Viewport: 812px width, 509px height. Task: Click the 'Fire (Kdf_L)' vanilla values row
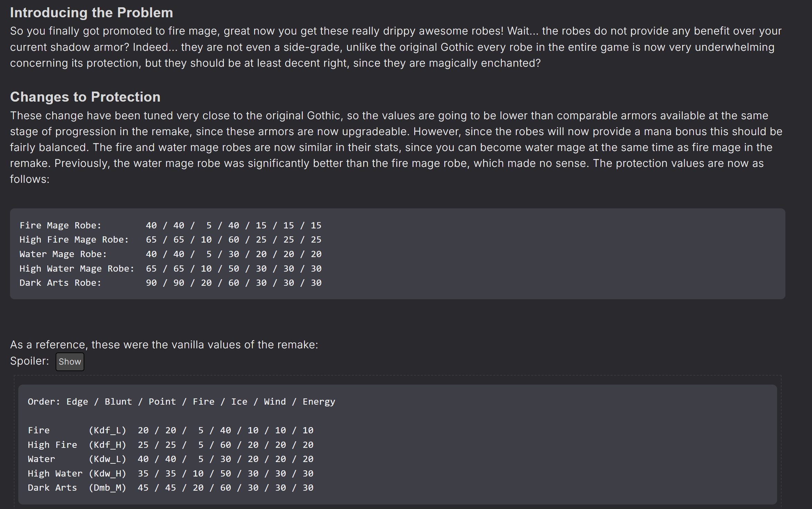click(171, 430)
